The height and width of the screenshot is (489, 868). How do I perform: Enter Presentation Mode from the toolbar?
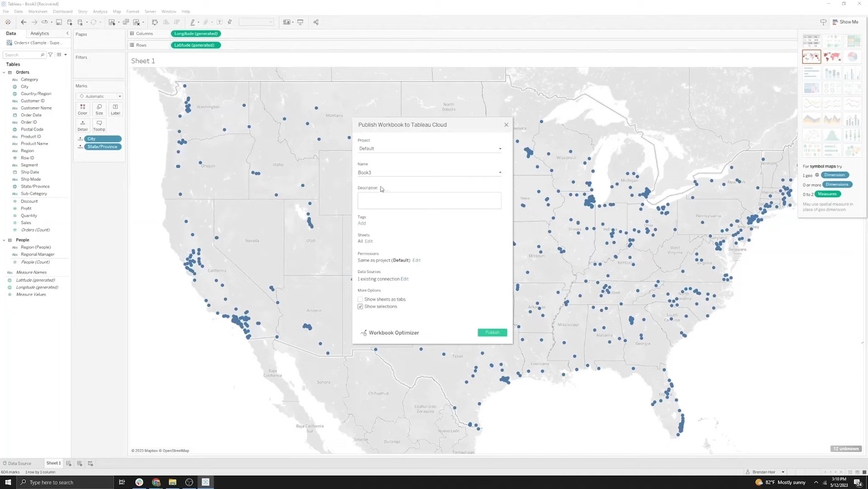[x=300, y=22]
